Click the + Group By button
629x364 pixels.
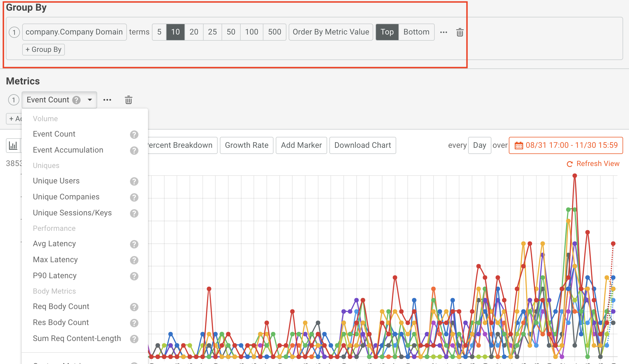click(43, 49)
